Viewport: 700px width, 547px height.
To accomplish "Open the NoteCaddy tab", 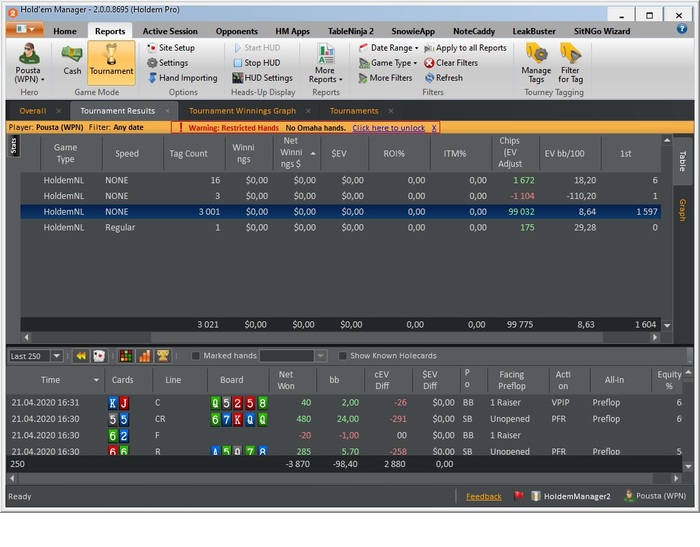I will 474,31.
